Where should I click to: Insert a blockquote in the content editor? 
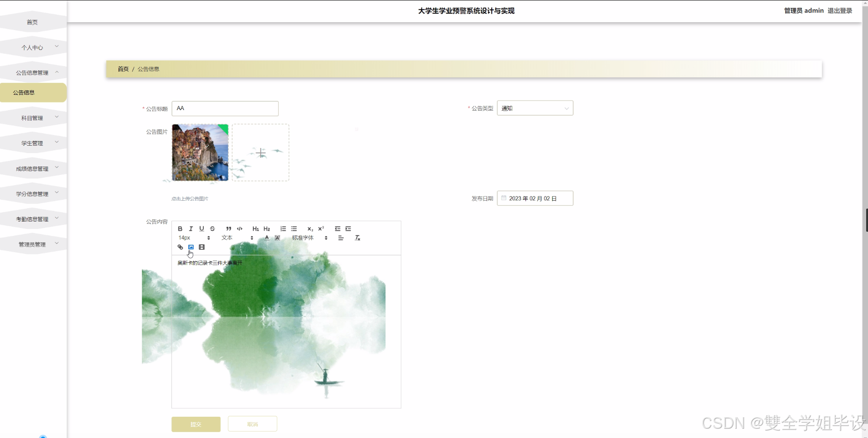point(229,228)
